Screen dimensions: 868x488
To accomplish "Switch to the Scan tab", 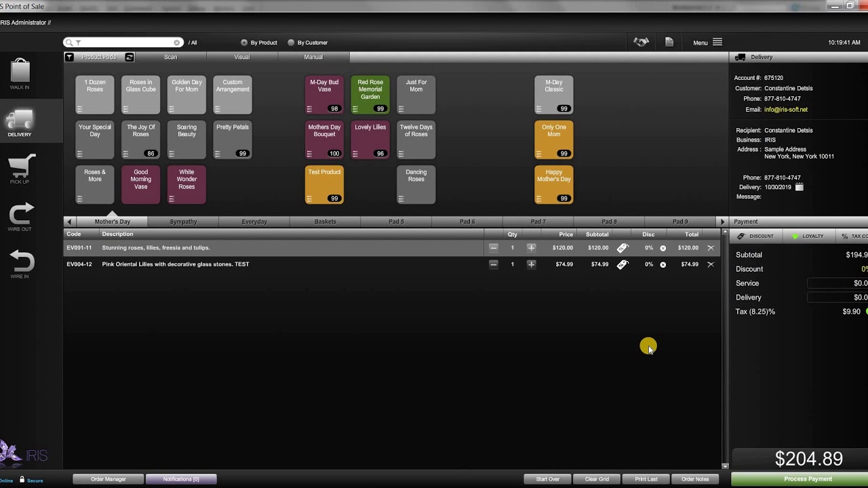I will pyautogui.click(x=171, y=57).
